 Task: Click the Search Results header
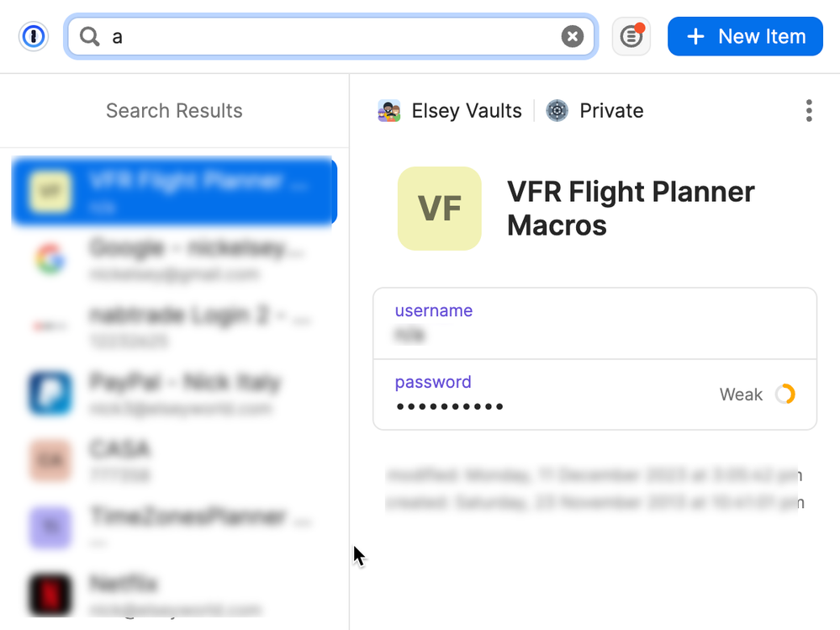click(174, 111)
